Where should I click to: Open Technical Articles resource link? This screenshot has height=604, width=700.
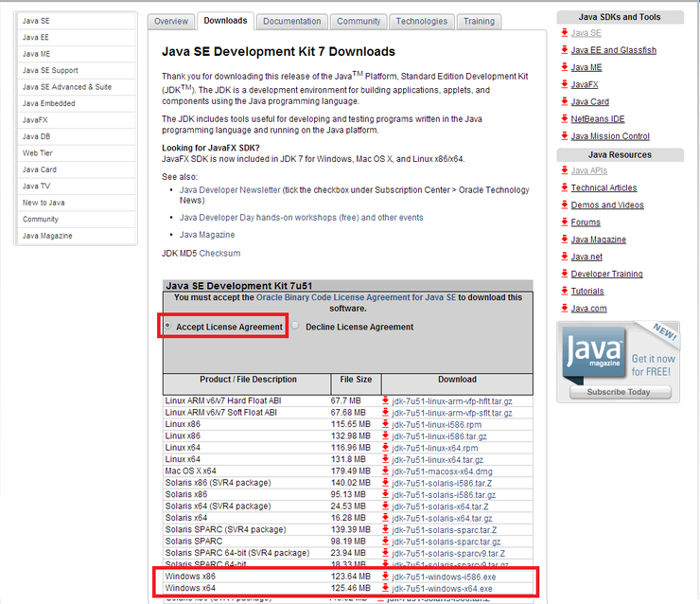tap(604, 188)
